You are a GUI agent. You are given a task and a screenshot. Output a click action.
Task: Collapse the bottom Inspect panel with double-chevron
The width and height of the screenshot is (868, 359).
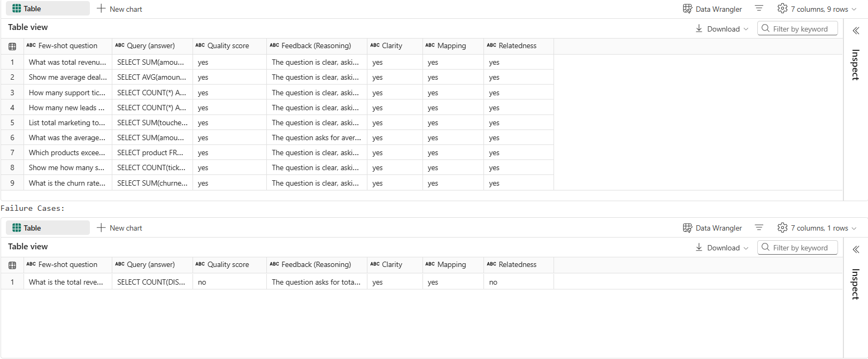click(x=856, y=249)
